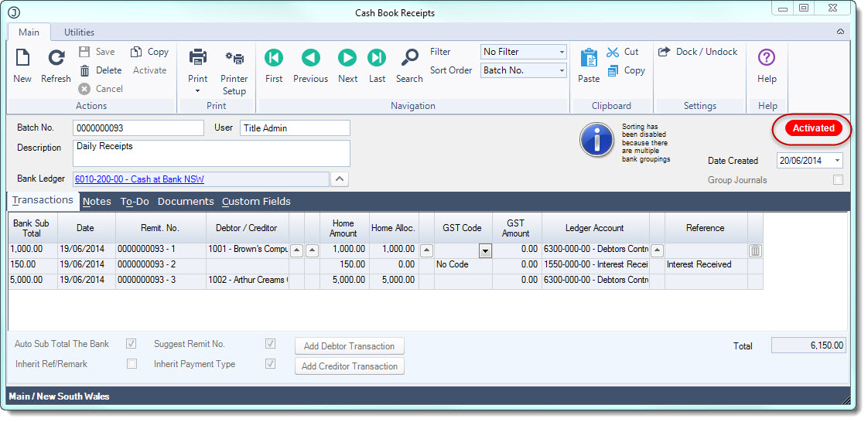Click Interest Received reference cell

(x=706, y=264)
